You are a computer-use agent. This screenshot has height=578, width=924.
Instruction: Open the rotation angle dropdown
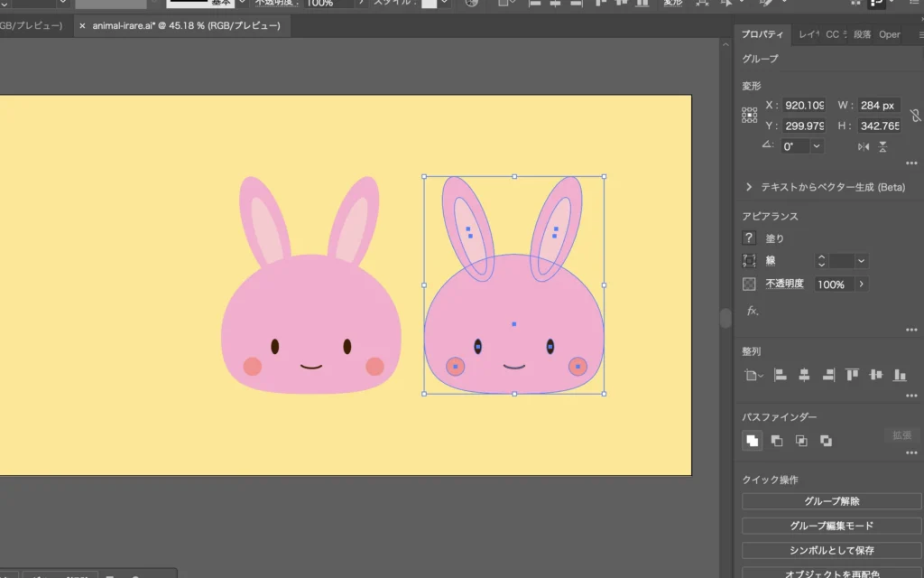817,146
